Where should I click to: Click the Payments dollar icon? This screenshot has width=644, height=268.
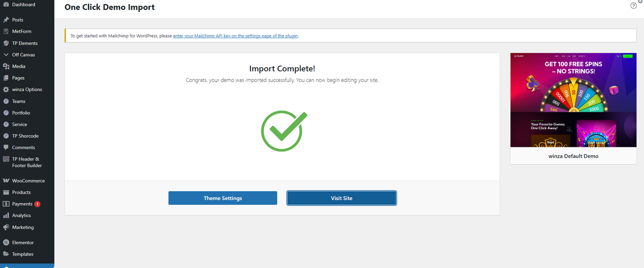click(6, 204)
